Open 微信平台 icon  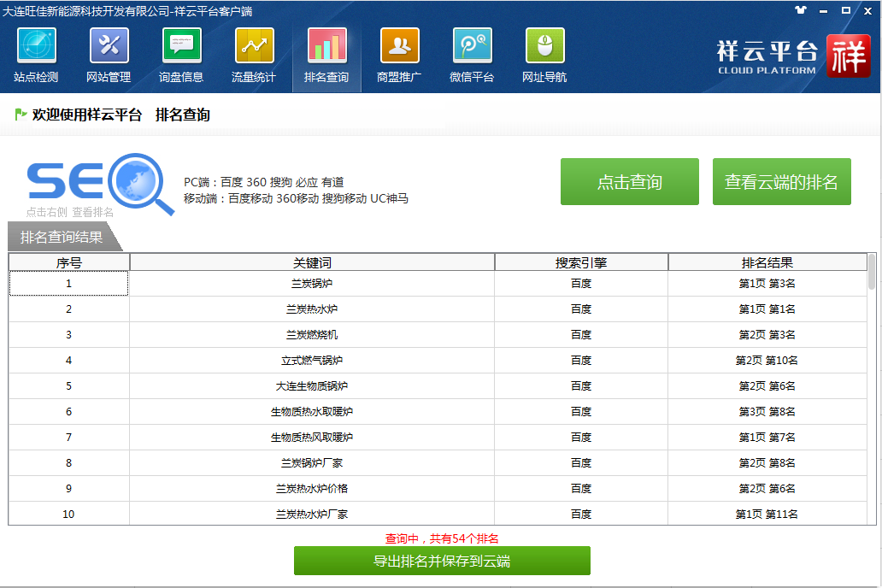[473, 45]
